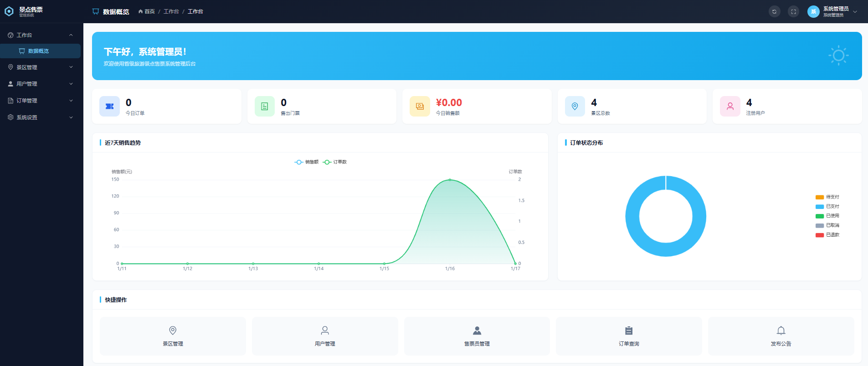Toggle 已支付 in pie legend

tap(827, 207)
